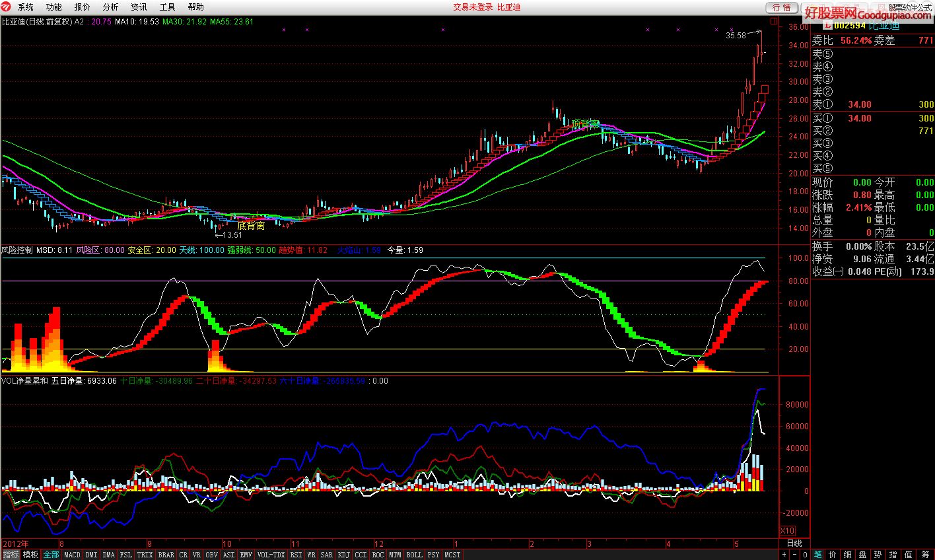The height and width of the screenshot is (560, 935).
Task: Switch to the DMA indicator
Action: point(108,554)
